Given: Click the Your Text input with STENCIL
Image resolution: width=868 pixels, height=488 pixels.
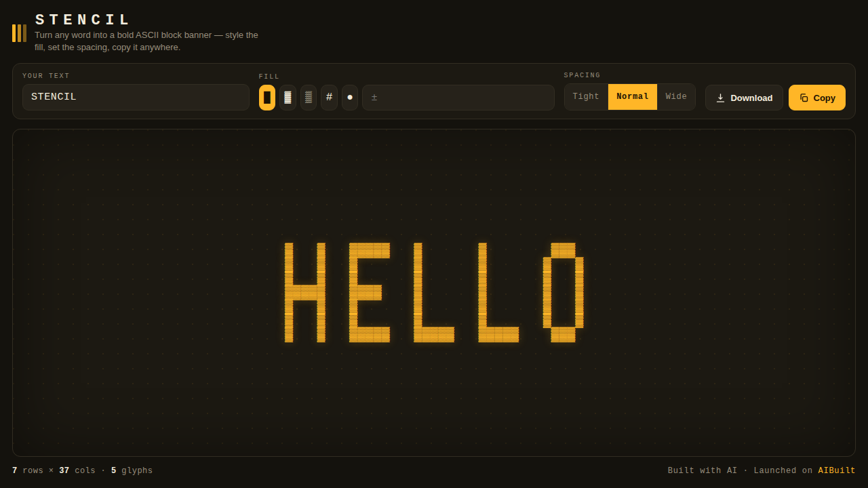Looking at the screenshot, I should point(136,97).
